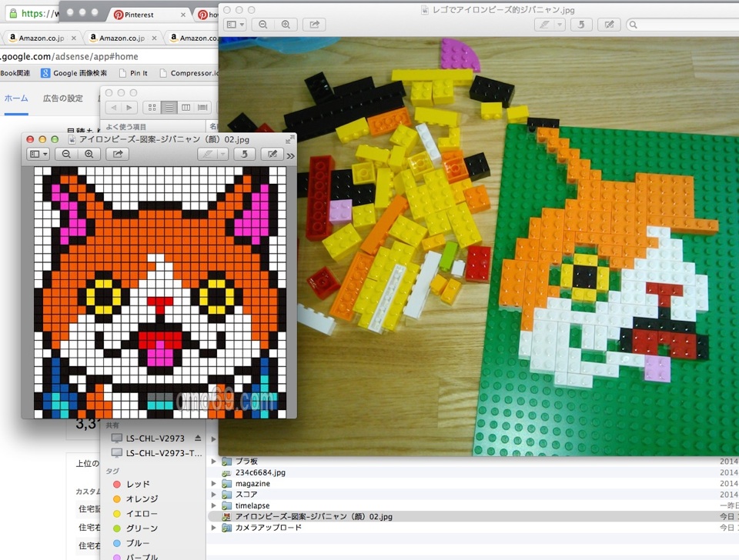The image size is (739, 560).
Task: Close the second Amazon.co.jp Chrome tab
Action: [x=154, y=38]
